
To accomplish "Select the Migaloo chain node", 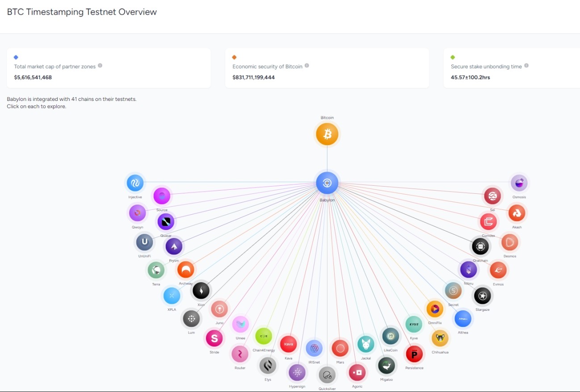I will (x=387, y=366).
